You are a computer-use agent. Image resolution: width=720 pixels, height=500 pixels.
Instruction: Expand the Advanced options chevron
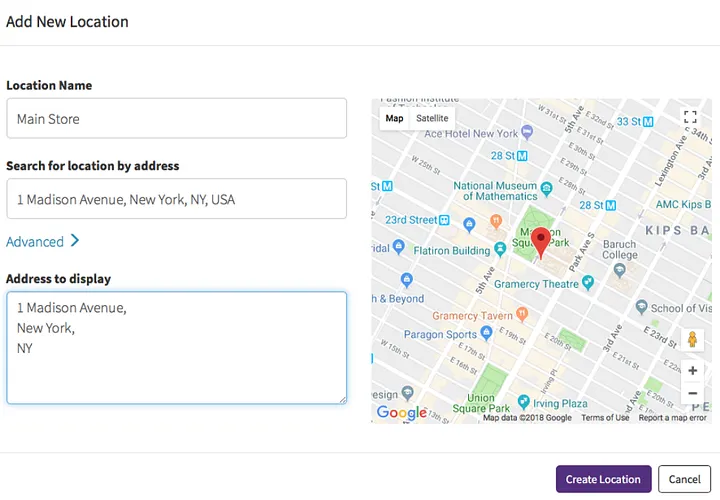coord(75,240)
